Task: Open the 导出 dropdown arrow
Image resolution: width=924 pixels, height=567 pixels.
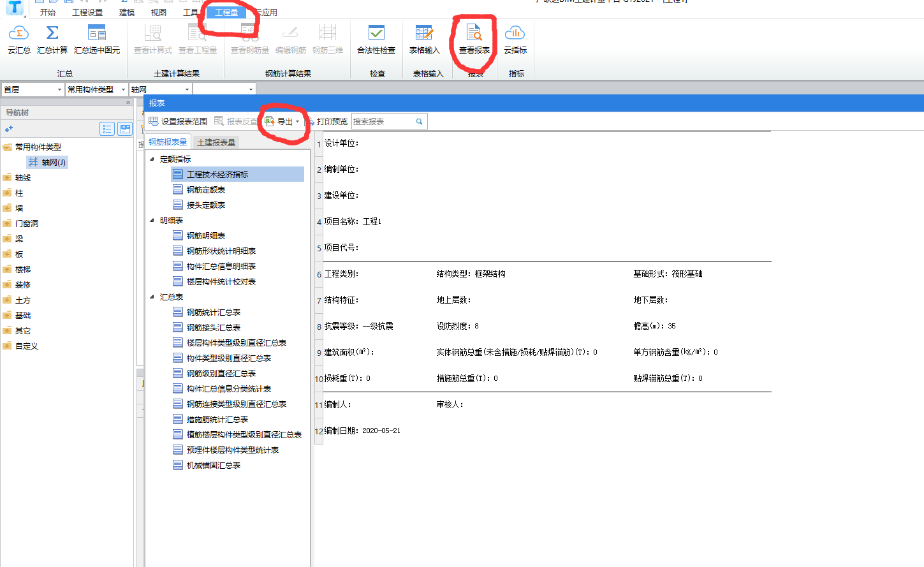Action: click(x=297, y=121)
